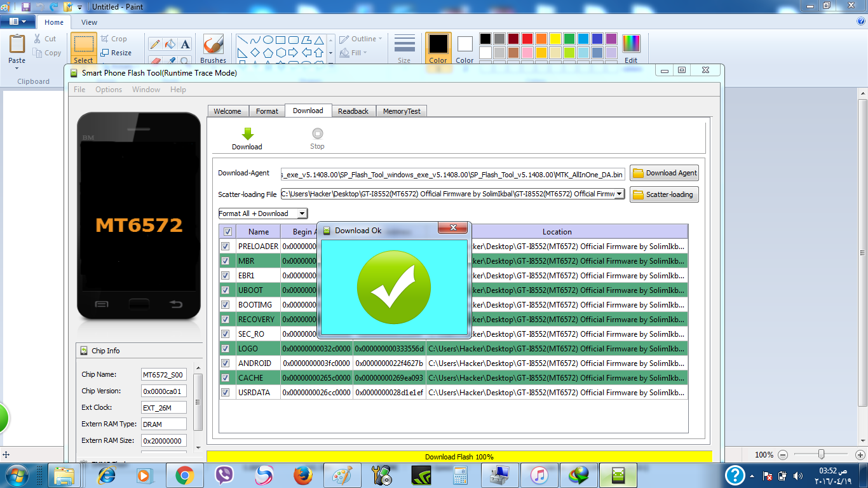Click the green Download arrow icon
The image size is (868, 488).
coord(247,133)
